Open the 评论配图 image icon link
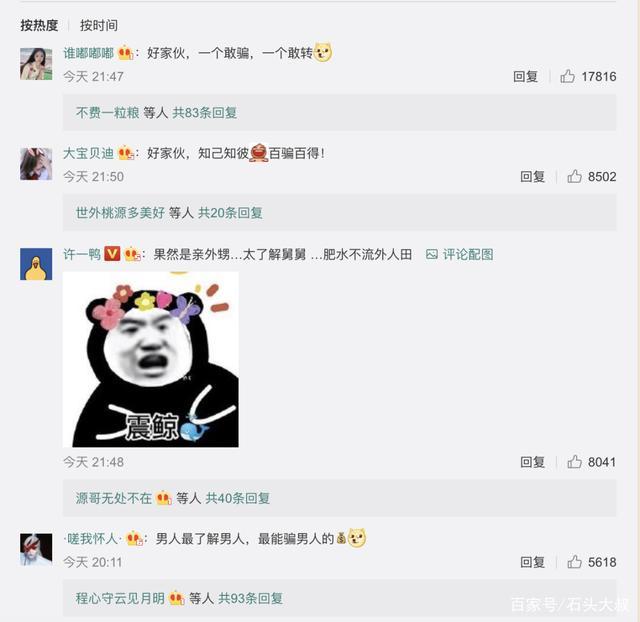The height and width of the screenshot is (622, 640). point(460,255)
